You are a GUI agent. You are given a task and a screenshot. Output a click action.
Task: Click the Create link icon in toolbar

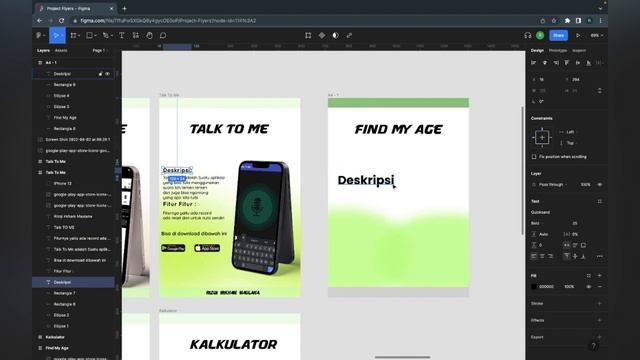coord(349,36)
